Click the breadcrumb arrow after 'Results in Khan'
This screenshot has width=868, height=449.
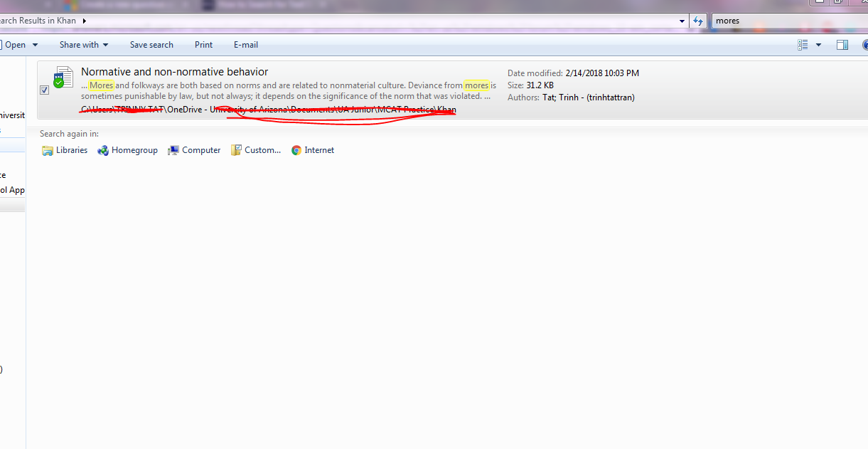coord(85,21)
